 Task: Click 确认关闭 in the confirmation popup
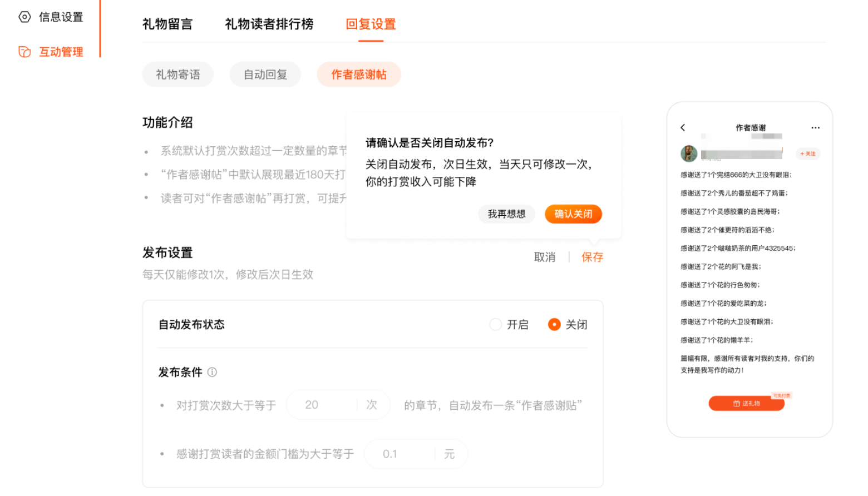click(573, 214)
